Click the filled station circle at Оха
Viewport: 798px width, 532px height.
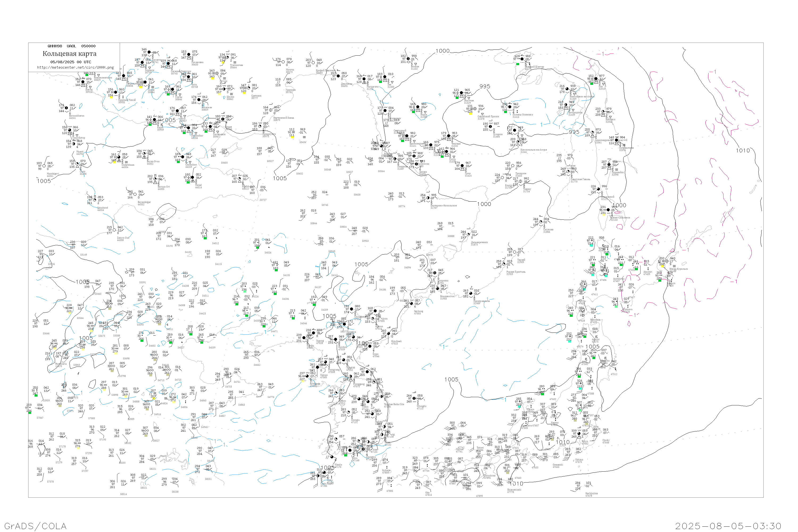pos(596,79)
